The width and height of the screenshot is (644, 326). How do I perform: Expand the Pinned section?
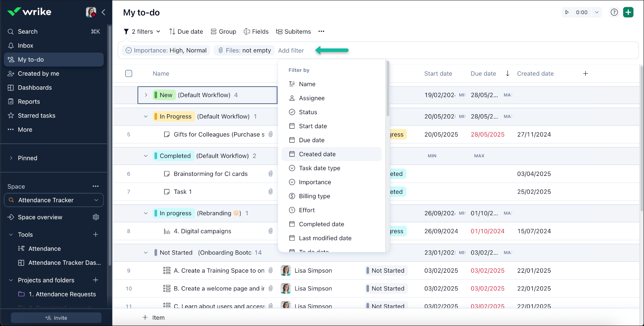(x=11, y=158)
